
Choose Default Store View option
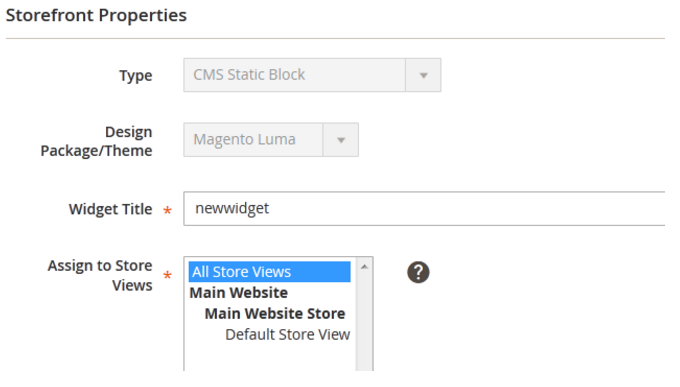[x=287, y=335]
